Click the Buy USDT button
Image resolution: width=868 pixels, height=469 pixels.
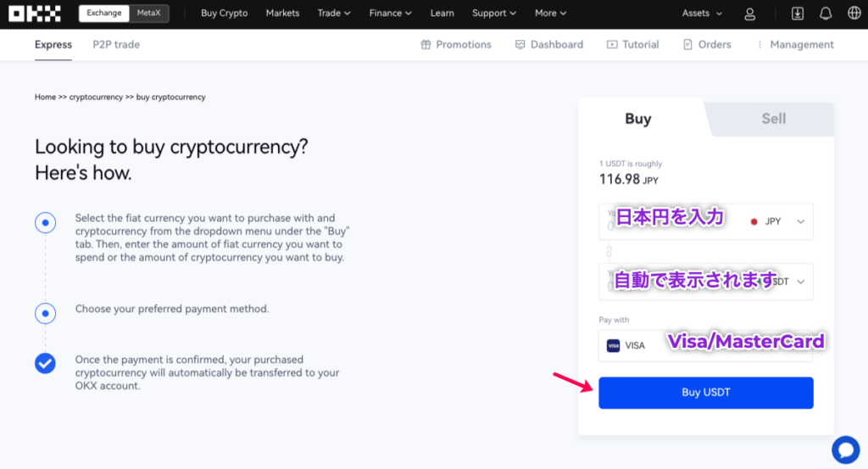coord(706,393)
